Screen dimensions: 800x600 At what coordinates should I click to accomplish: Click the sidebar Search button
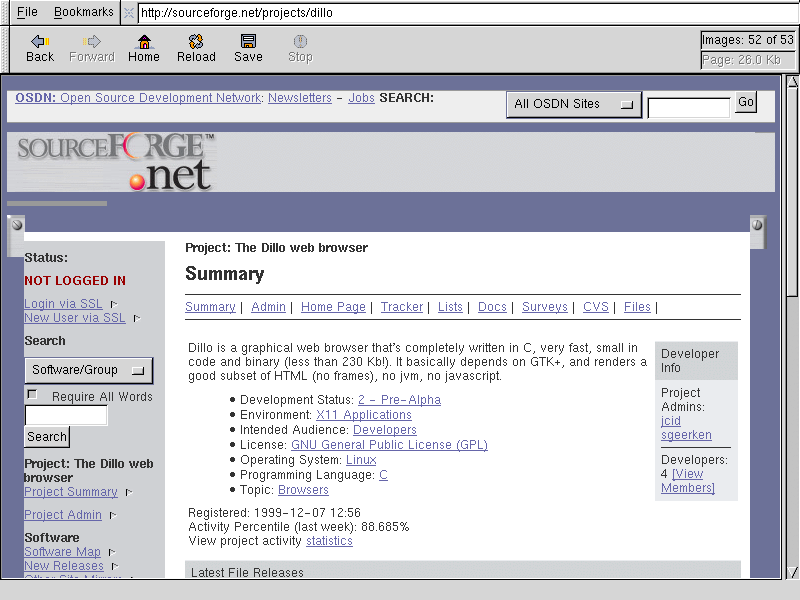pos(47,437)
